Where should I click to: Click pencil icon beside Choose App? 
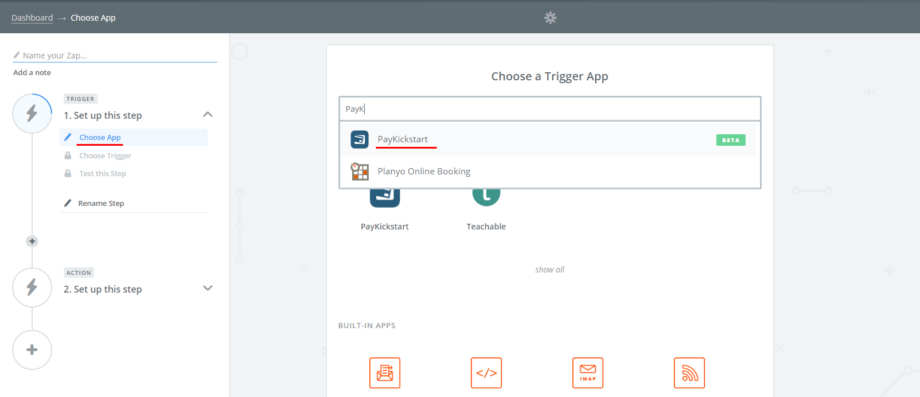(67, 137)
